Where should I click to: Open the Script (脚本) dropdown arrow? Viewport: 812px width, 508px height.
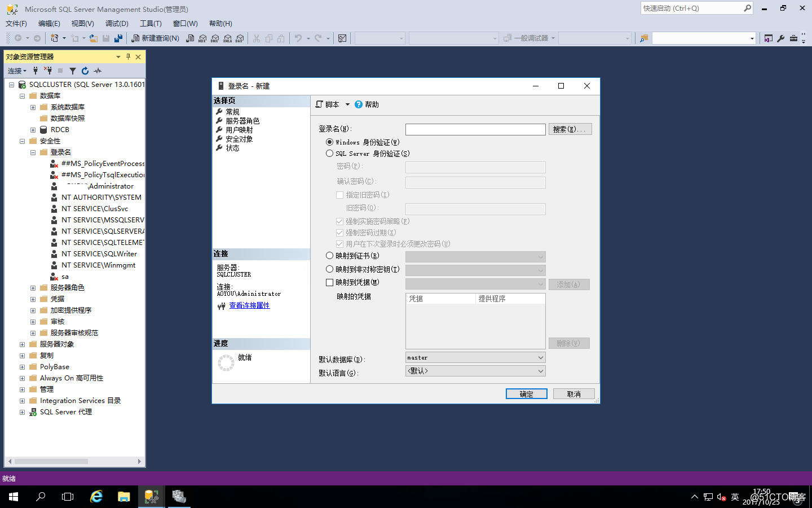(347, 104)
